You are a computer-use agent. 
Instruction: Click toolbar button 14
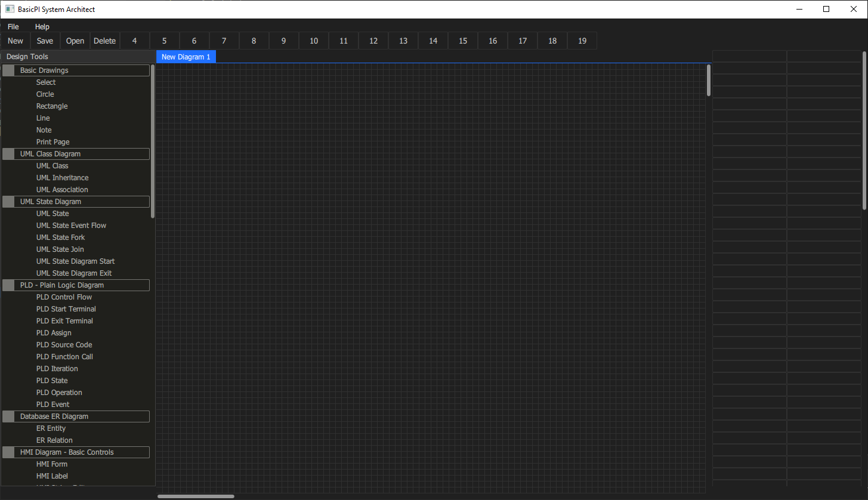pyautogui.click(x=433, y=41)
